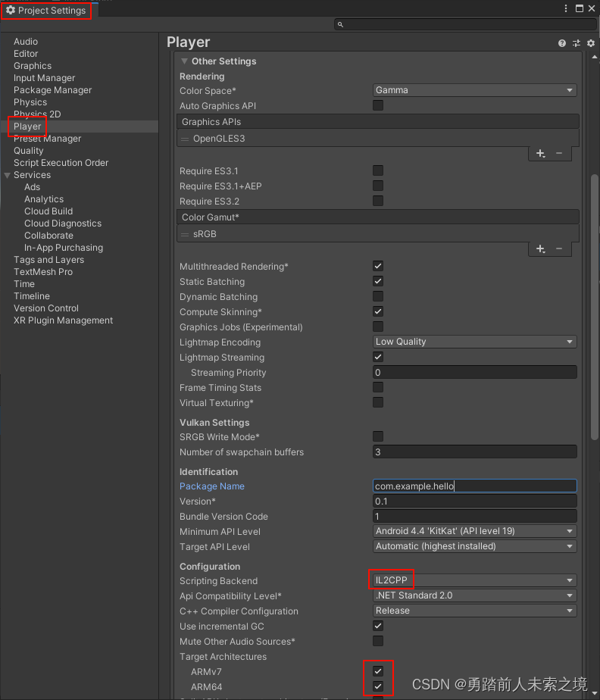Disable Static Batching

[x=377, y=281]
